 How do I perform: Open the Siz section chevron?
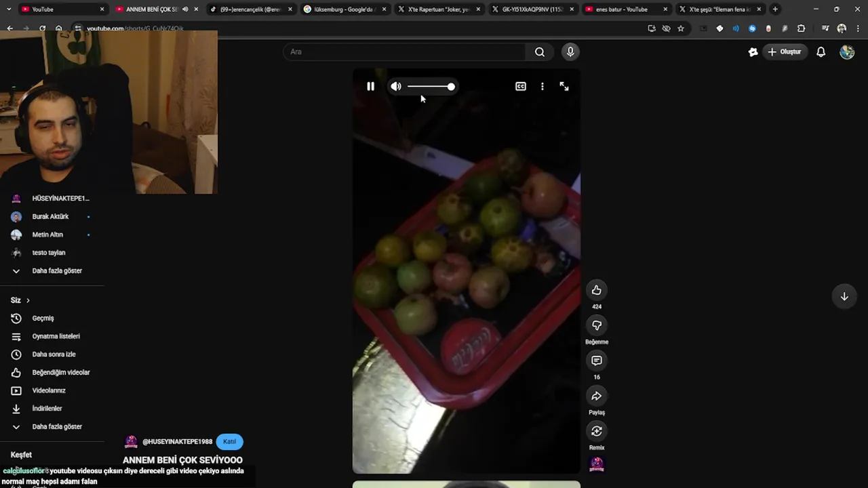(x=28, y=300)
